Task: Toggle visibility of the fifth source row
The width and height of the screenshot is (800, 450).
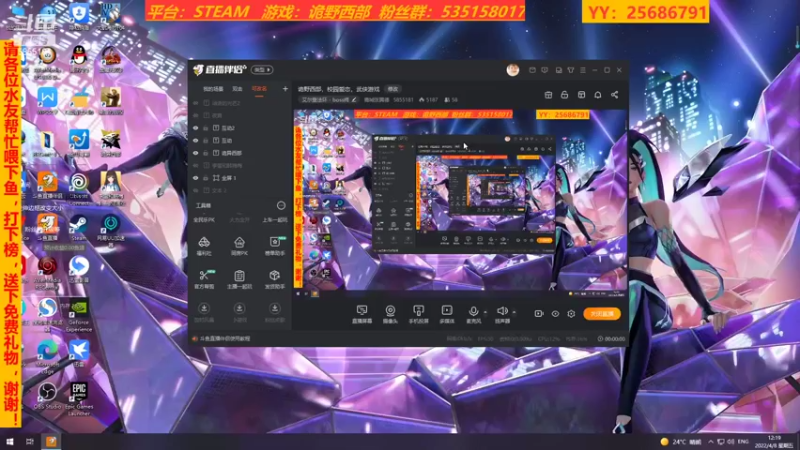Action: coord(195,153)
